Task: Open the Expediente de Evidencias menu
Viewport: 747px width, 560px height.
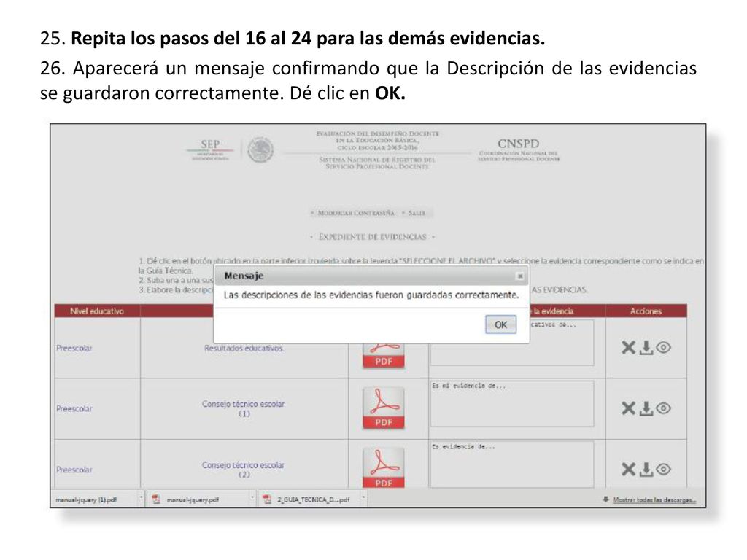Action: 372,237
